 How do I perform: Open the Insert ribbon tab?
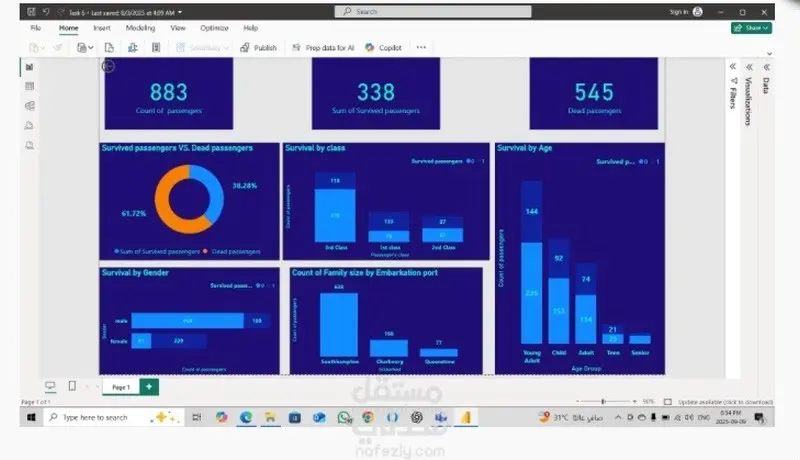tap(102, 28)
